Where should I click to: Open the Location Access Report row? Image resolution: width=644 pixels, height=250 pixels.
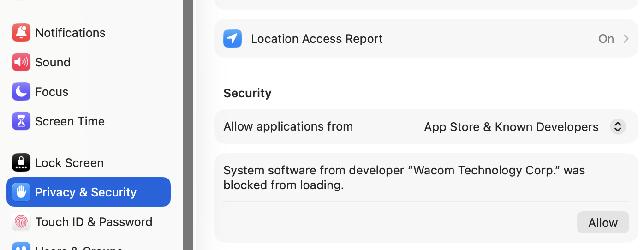[x=426, y=39]
